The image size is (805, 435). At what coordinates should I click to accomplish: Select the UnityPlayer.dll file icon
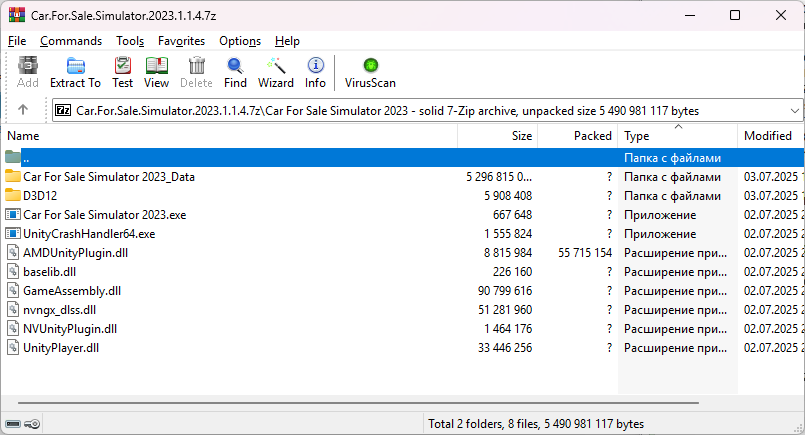click(x=13, y=347)
